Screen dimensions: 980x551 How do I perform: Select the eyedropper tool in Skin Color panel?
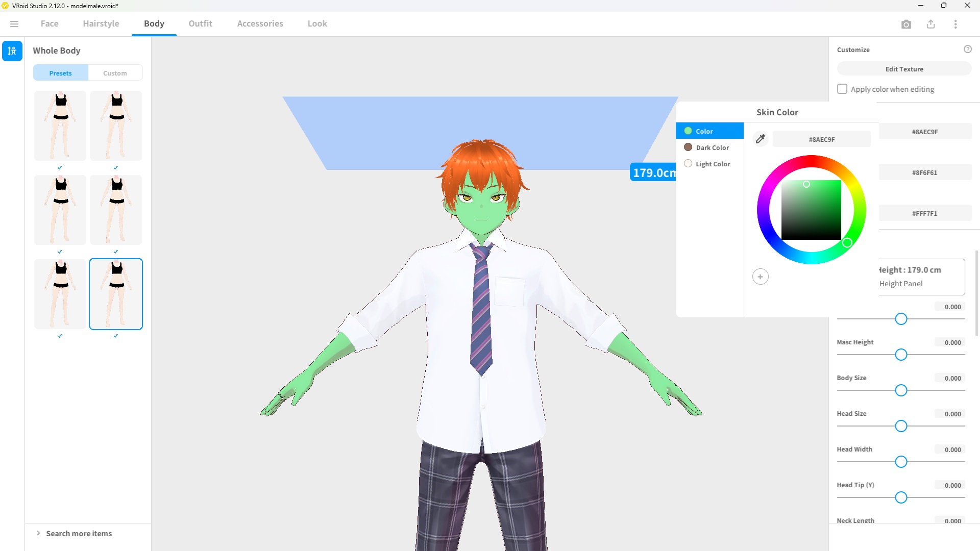tap(760, 138)
